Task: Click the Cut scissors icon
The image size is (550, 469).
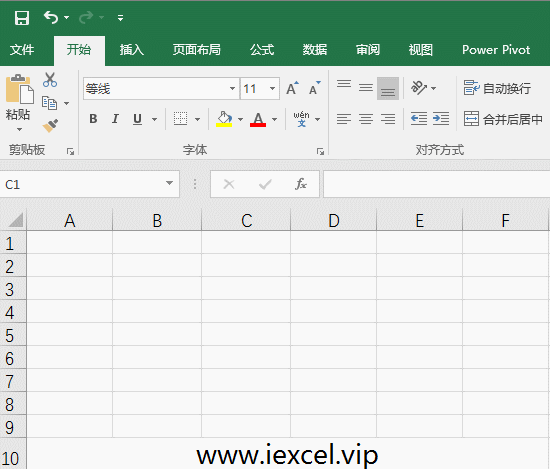Action: tap(50, 80)
